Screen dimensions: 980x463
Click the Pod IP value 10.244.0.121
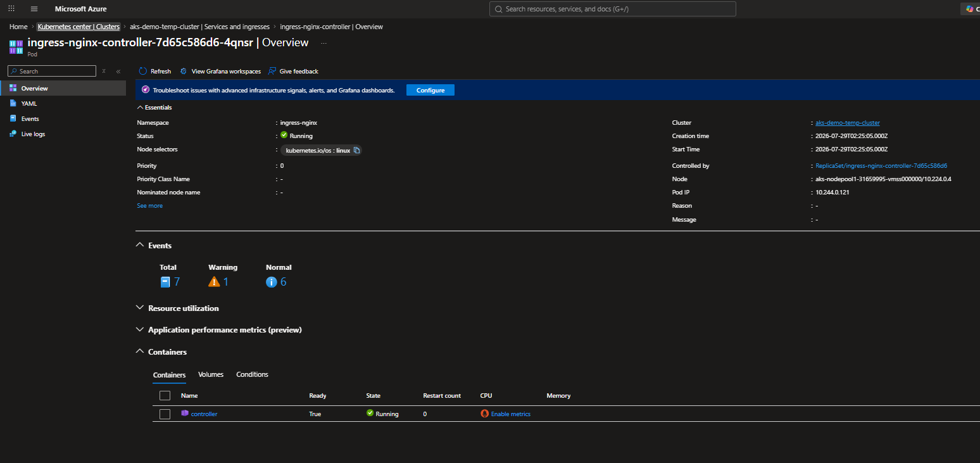click(832, 193)
